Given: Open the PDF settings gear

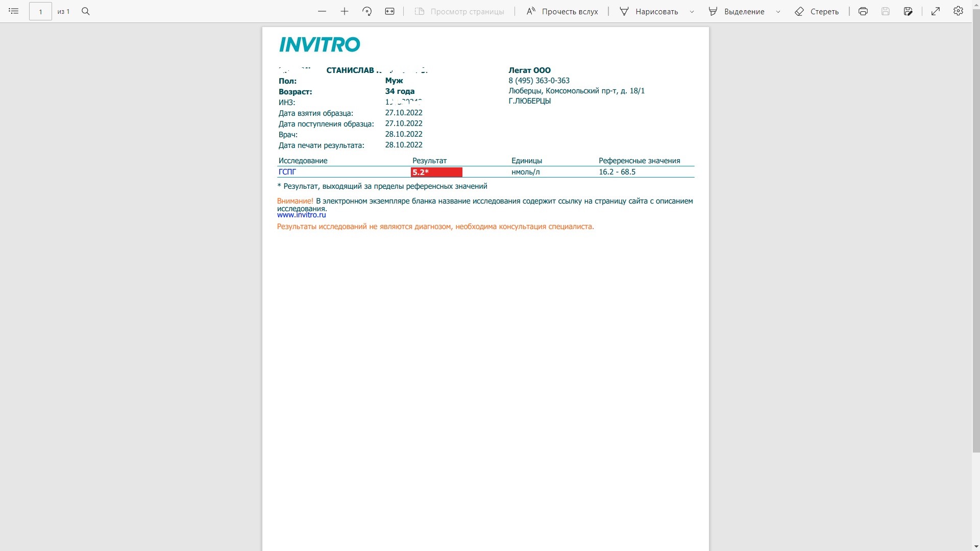Looking at the screenshot, I should pyautogui.click(x=958, y=11).
